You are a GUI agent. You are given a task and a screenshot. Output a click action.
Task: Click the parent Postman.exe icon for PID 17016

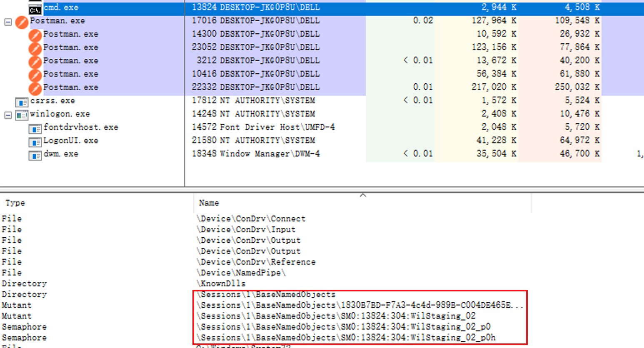coord(22,22)
